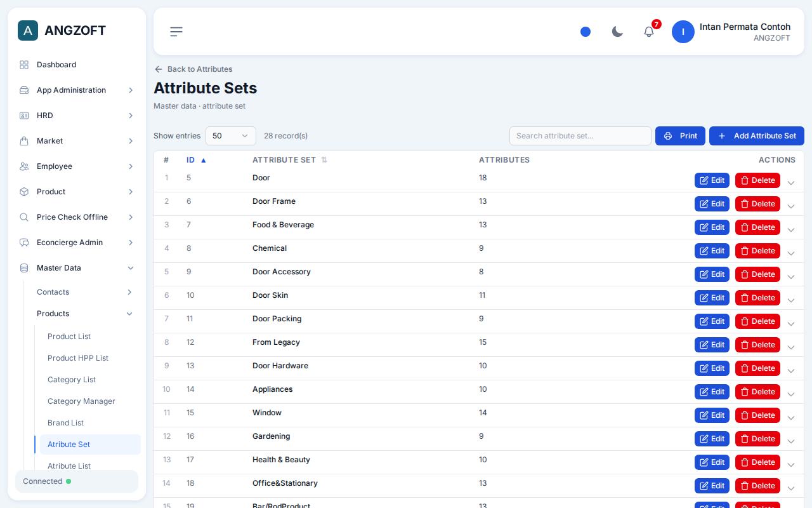This screenshot has height=508, width=812.
Task: Toggle dark mode moon icon
Action: [x=617, y=32]
